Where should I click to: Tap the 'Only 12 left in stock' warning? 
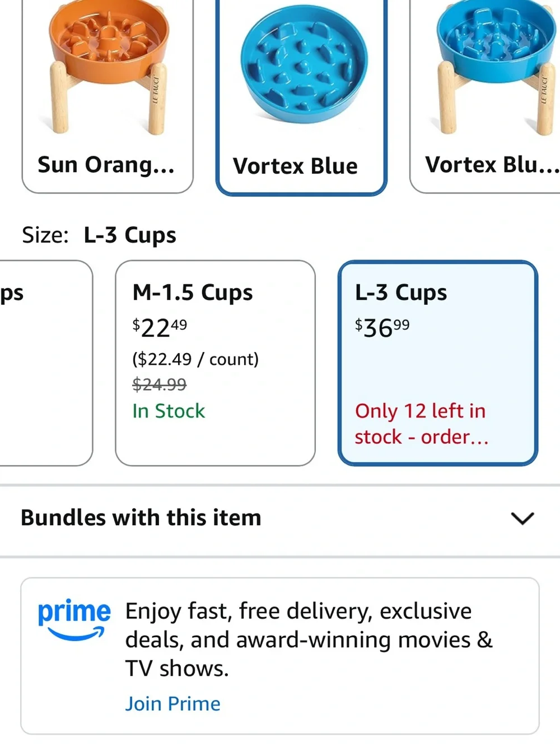tap(422, 424)
